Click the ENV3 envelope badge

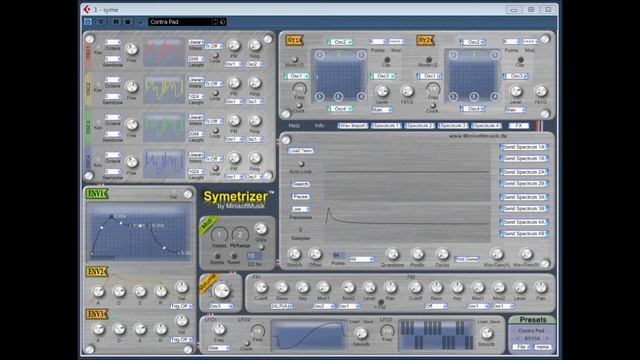tap(97, 314)
